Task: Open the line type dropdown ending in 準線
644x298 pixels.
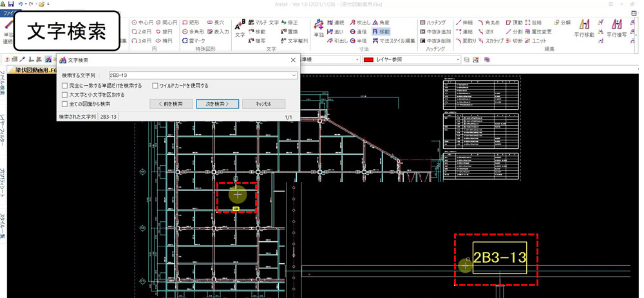Action: click(x=357, y=60)
